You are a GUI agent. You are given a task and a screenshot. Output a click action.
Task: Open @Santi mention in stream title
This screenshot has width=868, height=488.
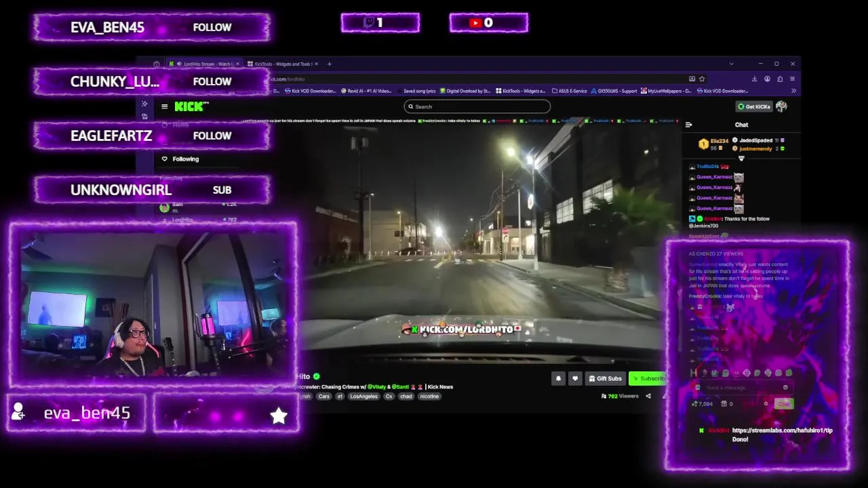tap(400, 386)
